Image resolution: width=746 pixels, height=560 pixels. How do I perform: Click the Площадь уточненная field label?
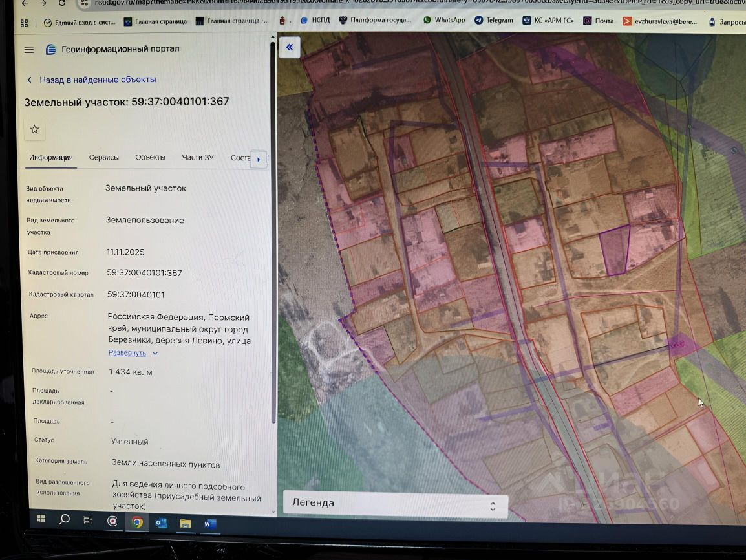tap(63, 372)
